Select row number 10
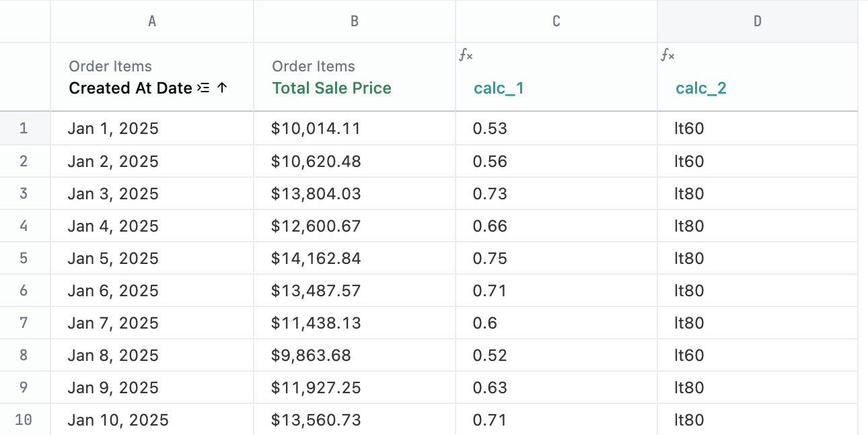This screenshot has width=868, height=435. point(24,420)
